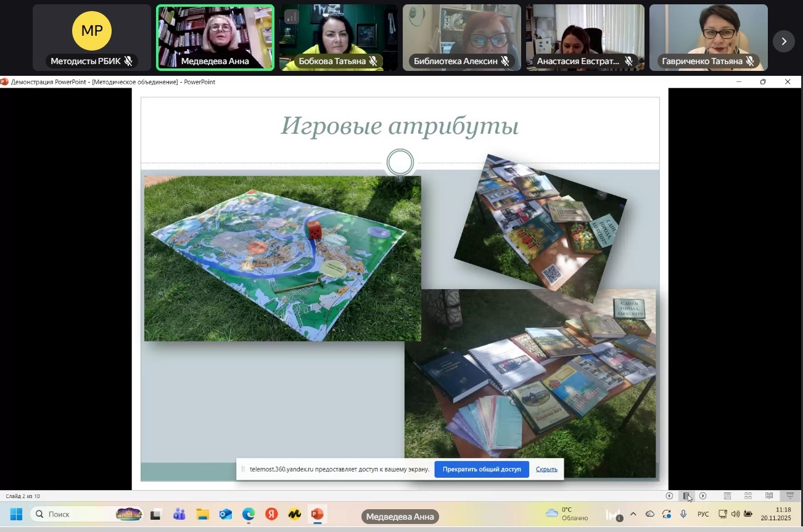Go to previous slide using status bar arrow
Viewport: 803px width, 532px height.
click(669, 496)
